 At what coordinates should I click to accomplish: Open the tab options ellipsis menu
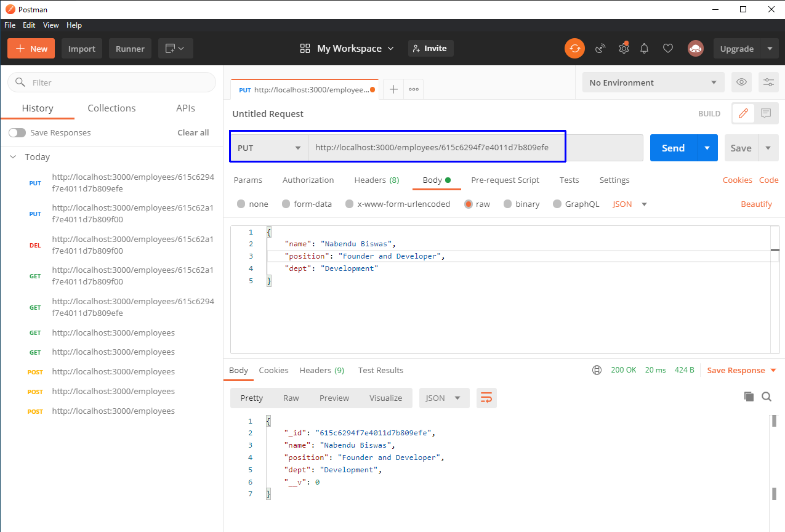pos(414,89)
